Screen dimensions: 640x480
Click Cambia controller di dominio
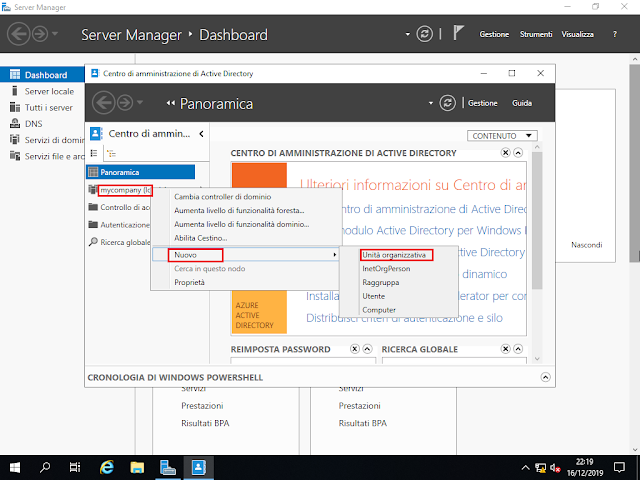[222, 197]
